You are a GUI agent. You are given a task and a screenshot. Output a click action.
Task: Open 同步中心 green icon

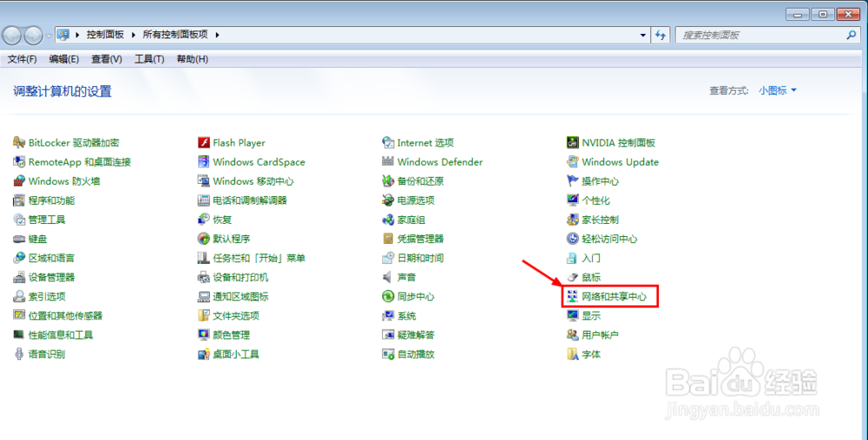(x=388, y=297)
